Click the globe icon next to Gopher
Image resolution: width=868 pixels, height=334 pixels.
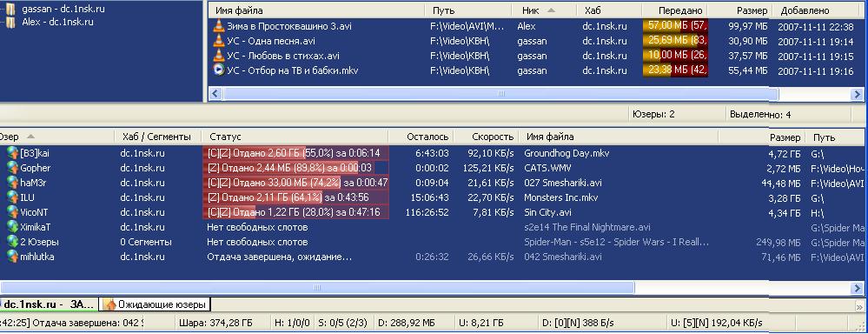[13, 168]
